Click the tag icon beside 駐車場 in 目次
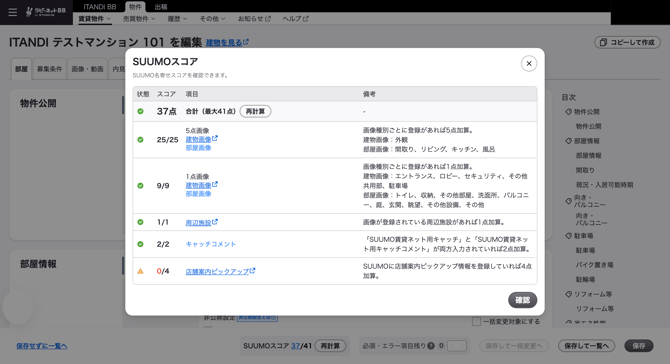 click(x=568, y=236)
